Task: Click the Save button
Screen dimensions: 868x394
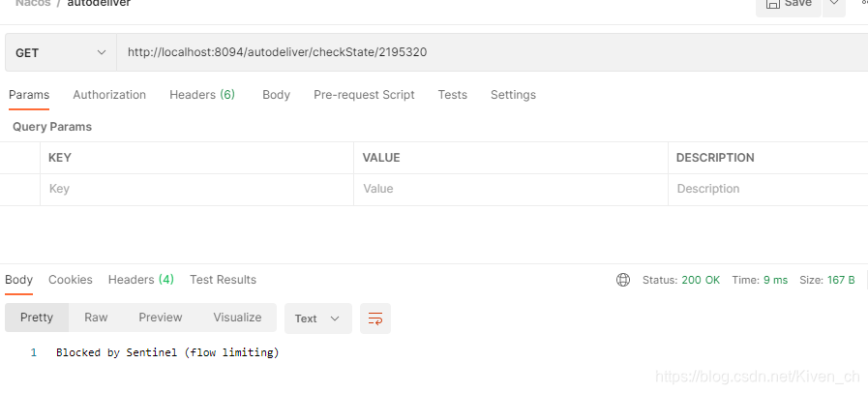Action: click(x=789, y=6)
